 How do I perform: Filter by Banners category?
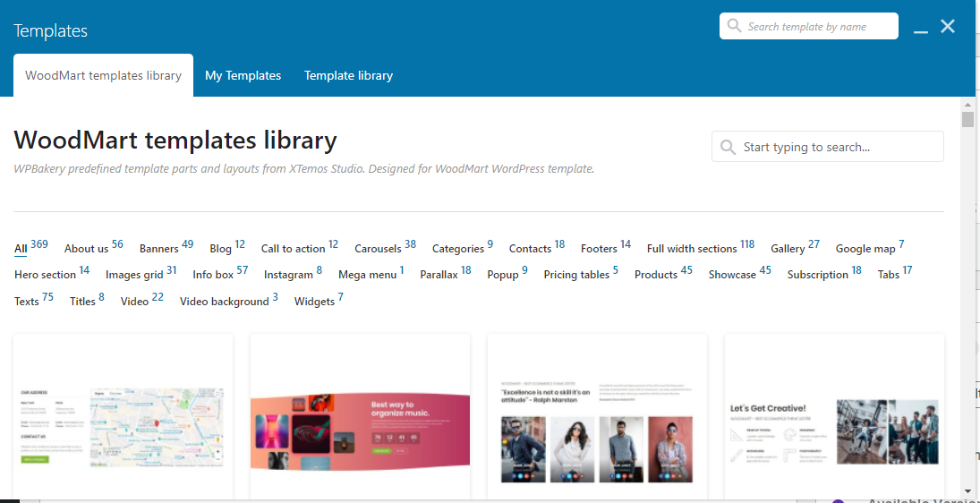point(166,247)
